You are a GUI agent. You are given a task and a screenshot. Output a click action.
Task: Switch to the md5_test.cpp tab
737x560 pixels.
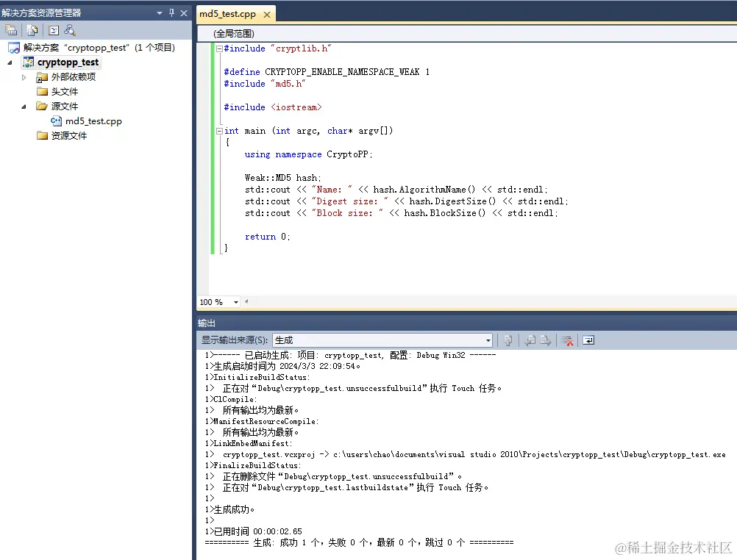pyautogui.click(x=228, y=12)
